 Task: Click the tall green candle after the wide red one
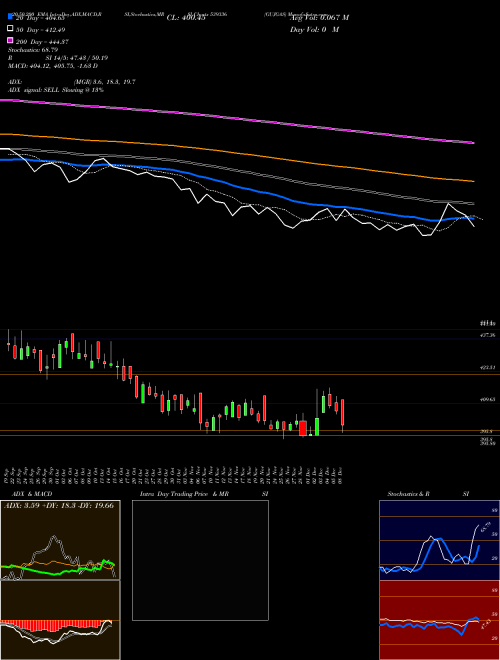pyautogui.click(x=317, y=426)
